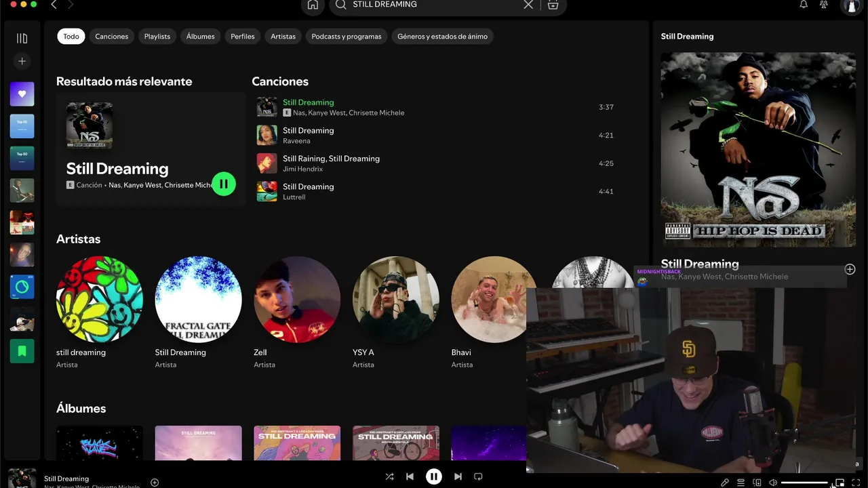This screenshot has width=868, height=488.
Task: Open the still dreaming artist with flower avatar
Action: (100, 300)
